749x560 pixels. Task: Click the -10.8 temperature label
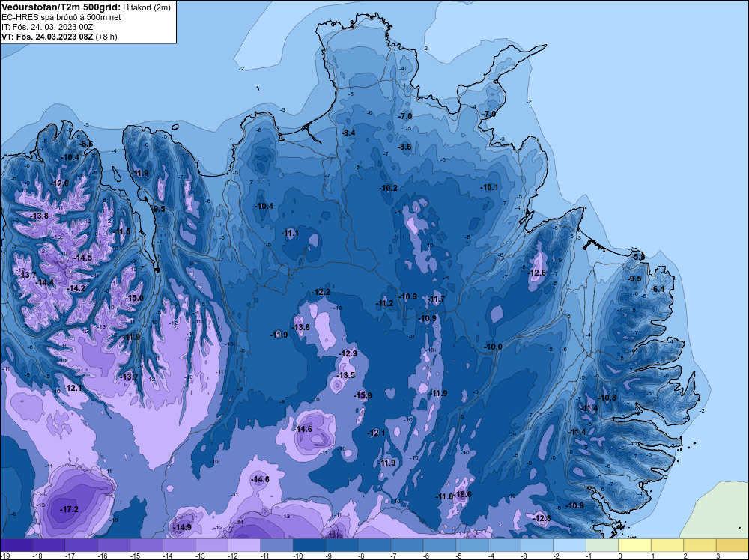607,398
